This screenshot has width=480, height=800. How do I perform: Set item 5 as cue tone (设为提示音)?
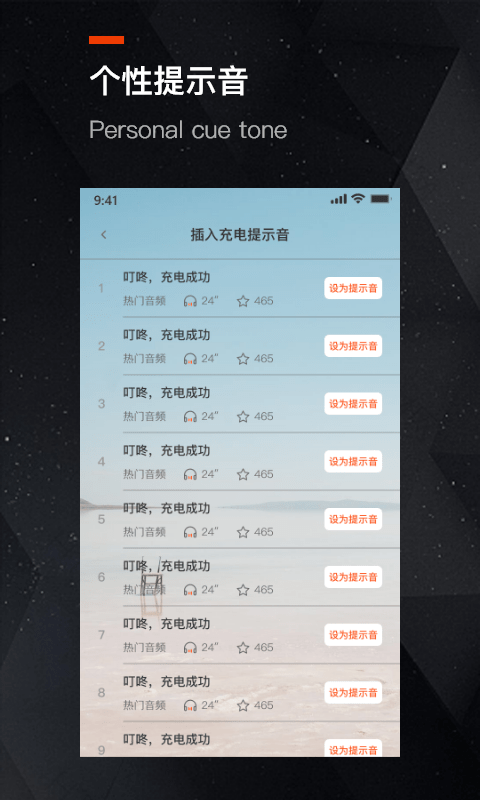pyautogui.click(x=353, y=519)
